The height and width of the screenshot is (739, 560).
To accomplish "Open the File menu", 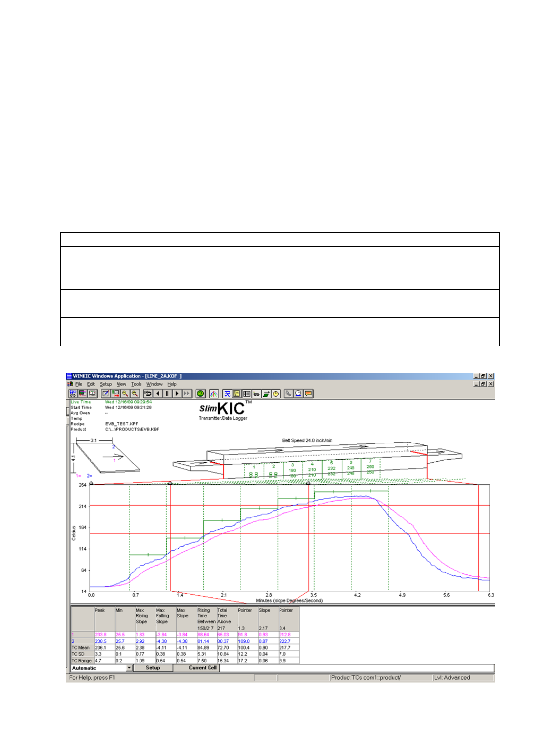I will coord(78,384).
